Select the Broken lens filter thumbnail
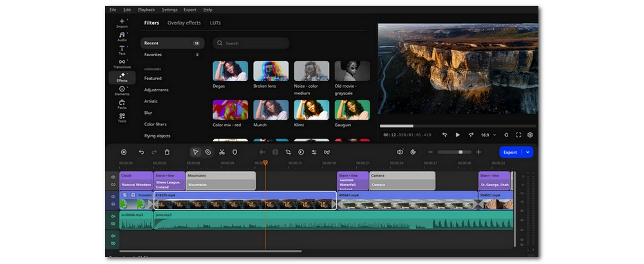 (270, 71)
